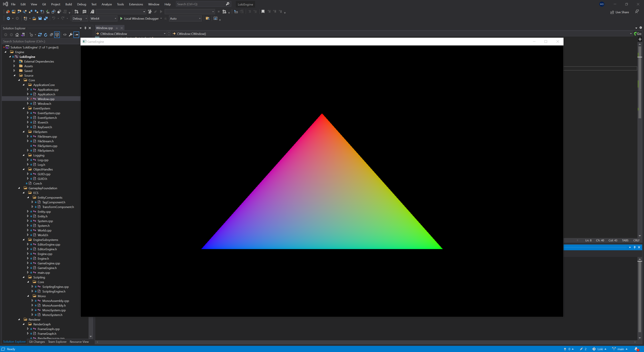The height and width of the screenshot is (352, 644).
Task: Collapse the Source folder in tree
Action: [14, 75]
